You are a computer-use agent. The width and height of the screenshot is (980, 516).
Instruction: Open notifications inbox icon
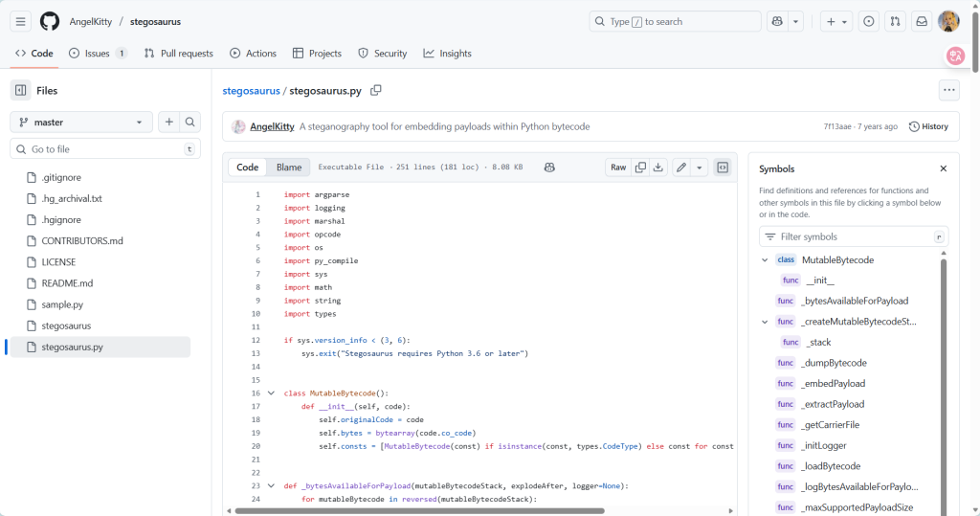pos(922,21)
